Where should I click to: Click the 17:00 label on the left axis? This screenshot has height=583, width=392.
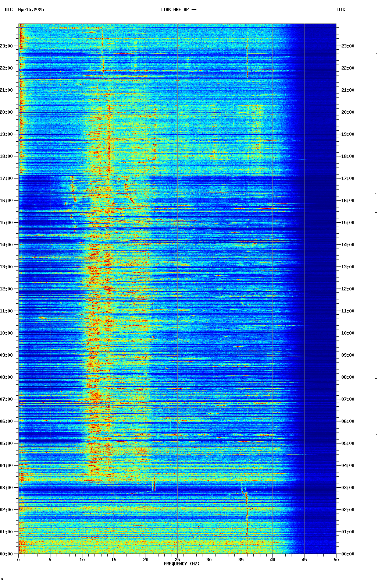coord(7,179)
